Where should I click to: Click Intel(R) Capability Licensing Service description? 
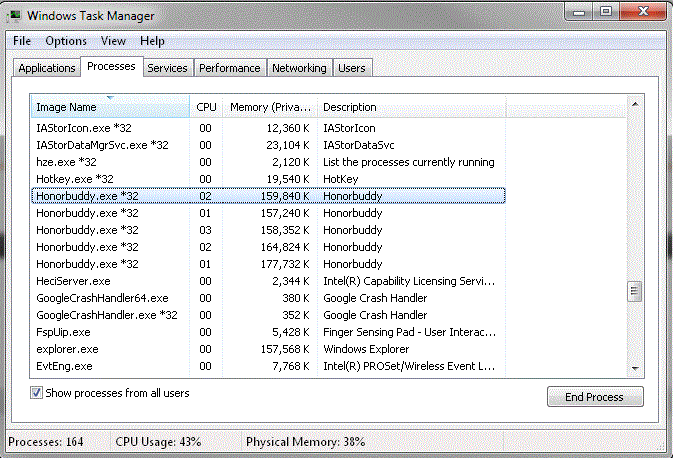point(409,281)
